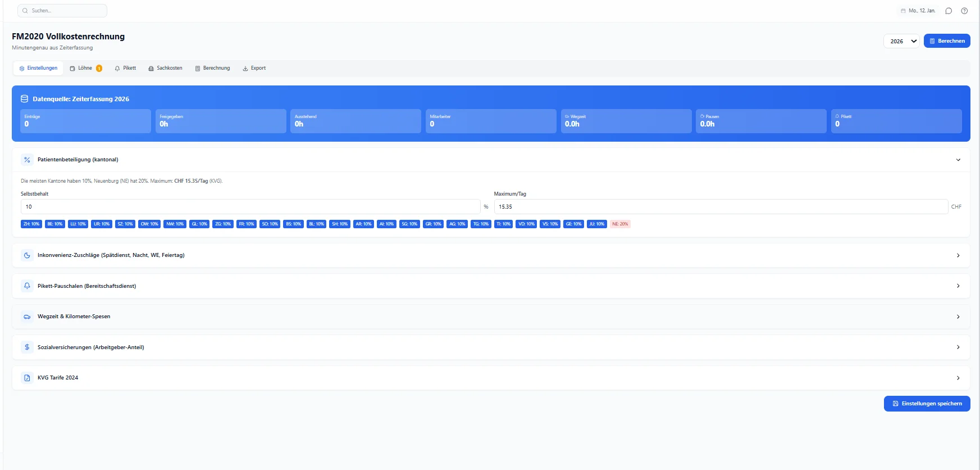980x470 pixels.
Task: Click the percent icon beside Patientenbeteiligung
Action: [x=27, y=160]
